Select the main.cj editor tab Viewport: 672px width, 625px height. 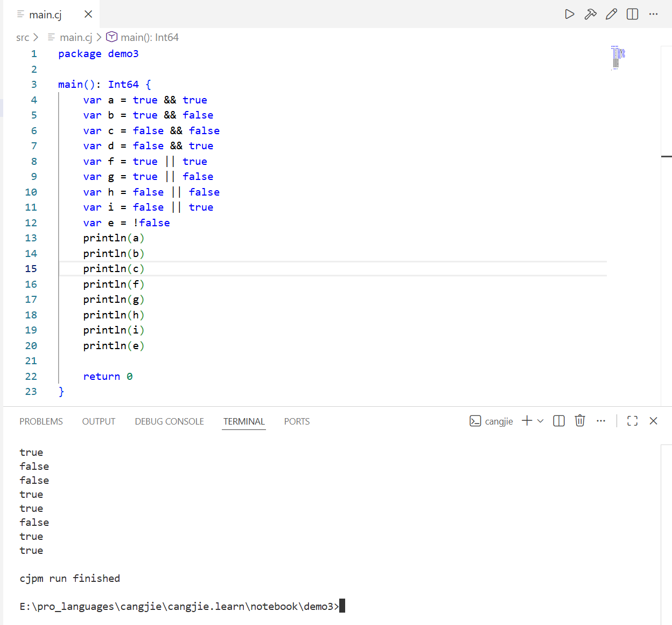coord(51,14)
